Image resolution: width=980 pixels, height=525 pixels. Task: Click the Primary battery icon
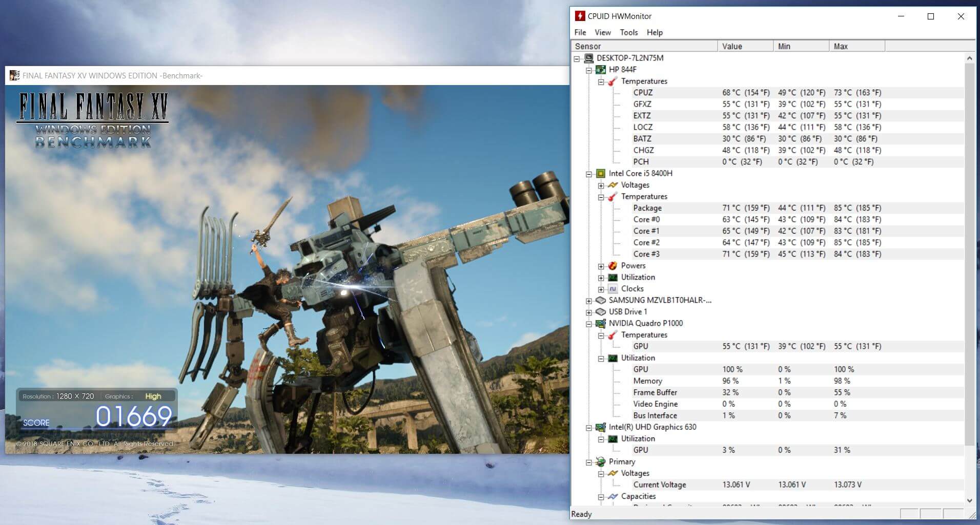601,462
